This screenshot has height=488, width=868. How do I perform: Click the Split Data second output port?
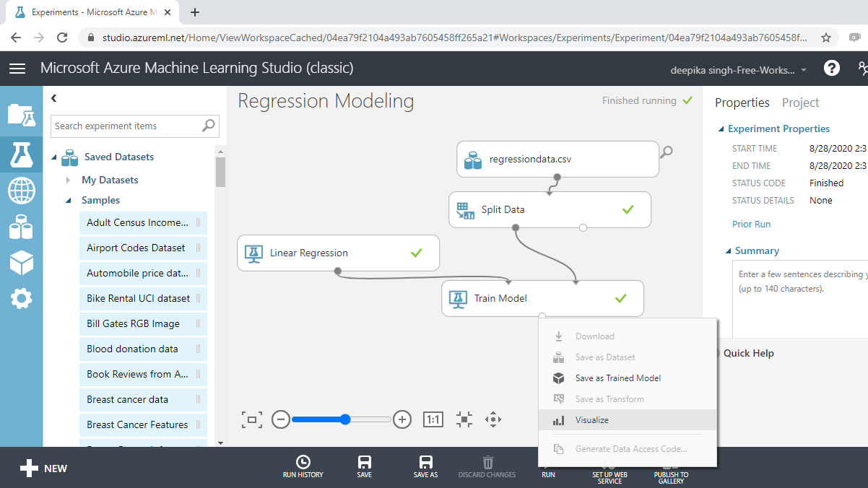click(583, 227)
